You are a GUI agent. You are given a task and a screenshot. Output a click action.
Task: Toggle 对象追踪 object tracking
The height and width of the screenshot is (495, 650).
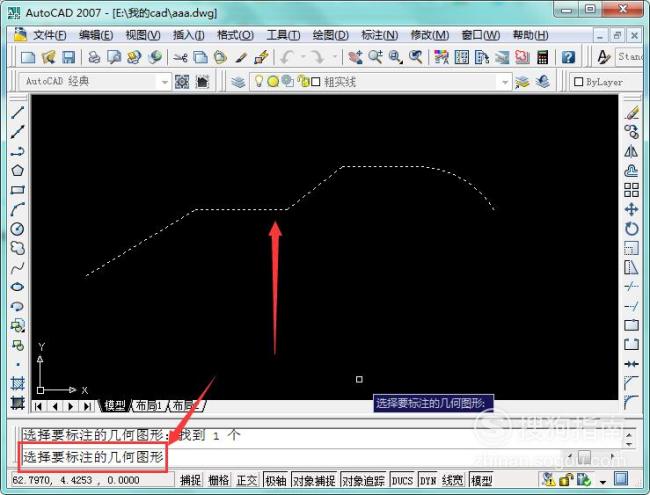[x=364, y=480]
